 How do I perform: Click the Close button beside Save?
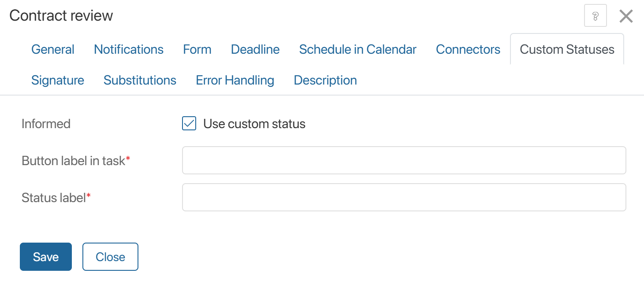click(110, 257)
